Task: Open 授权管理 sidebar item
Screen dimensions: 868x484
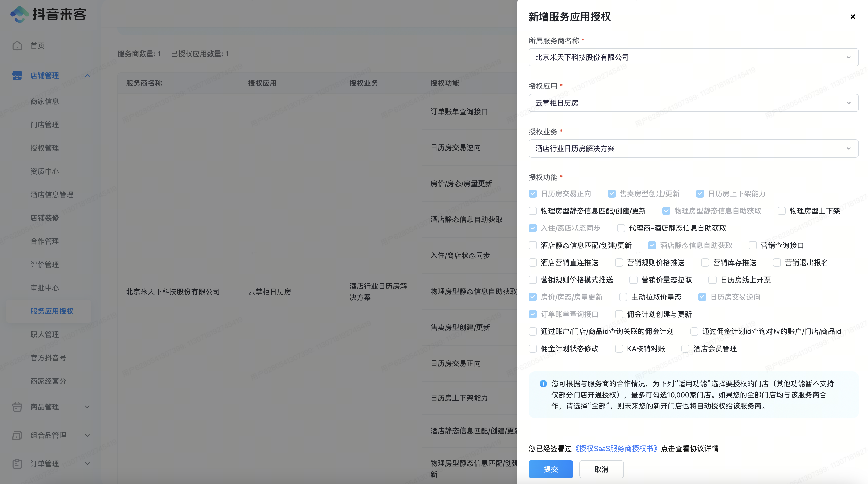Action: pos(45,148)
